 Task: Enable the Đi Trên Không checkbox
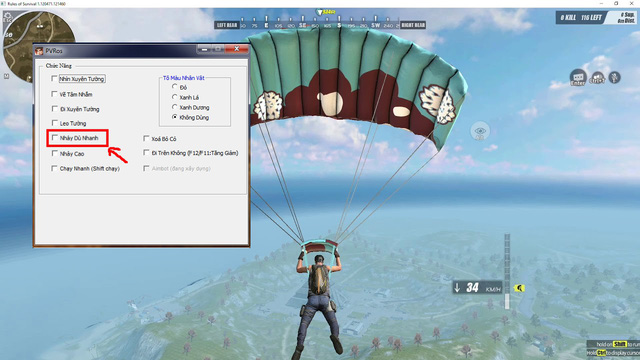point(146,153)
